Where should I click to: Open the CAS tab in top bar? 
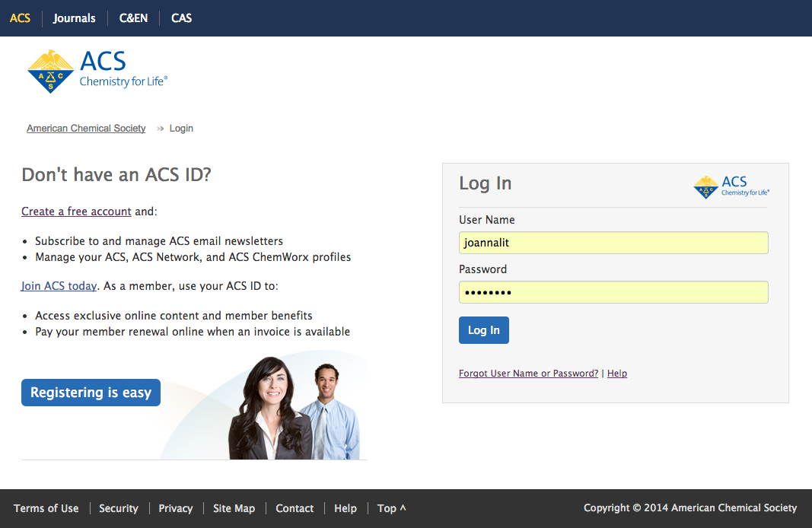(181, 18)
